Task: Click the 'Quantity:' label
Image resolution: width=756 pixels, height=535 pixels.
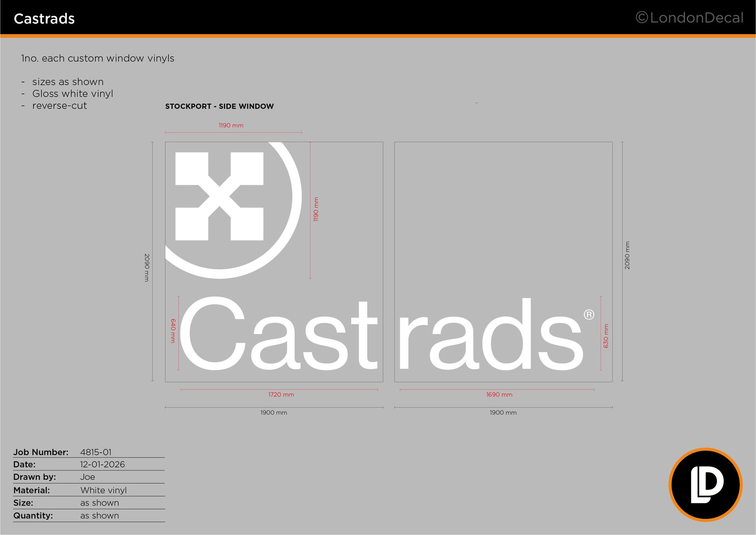Action: (33, 515)
